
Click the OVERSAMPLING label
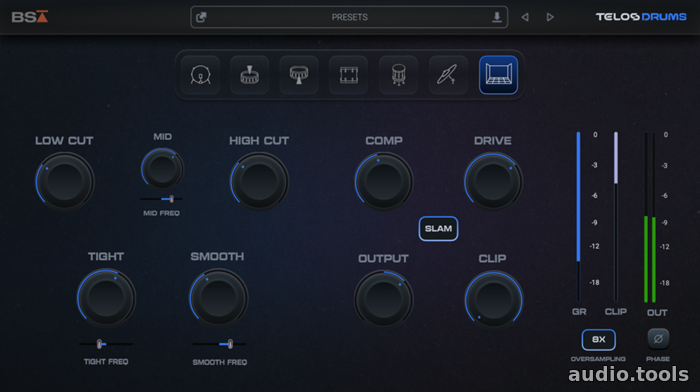[598, 359]
